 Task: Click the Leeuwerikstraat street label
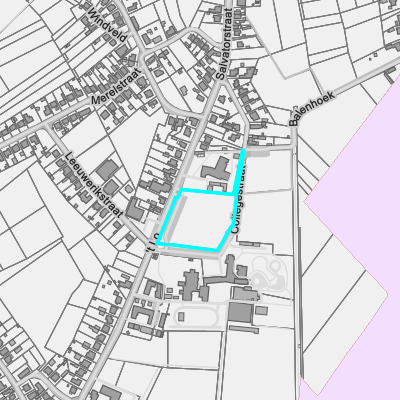pyautogui.click(x=94, y=185)
